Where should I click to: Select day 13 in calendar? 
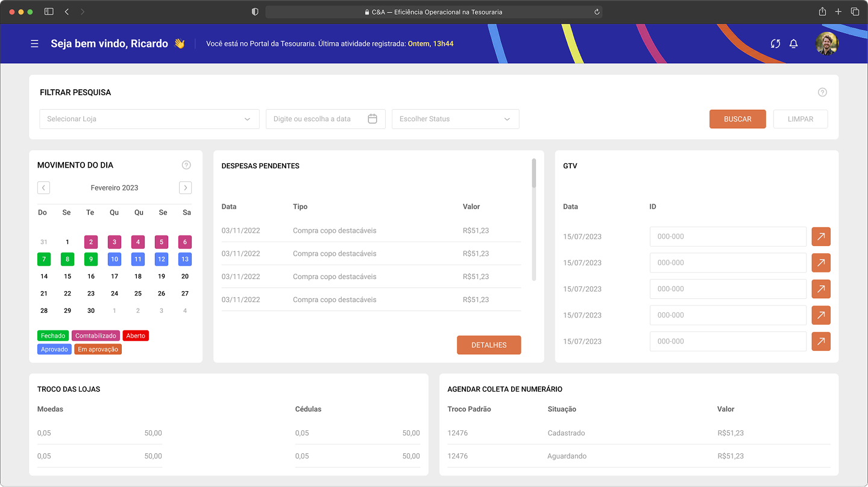tap(185, 259)
